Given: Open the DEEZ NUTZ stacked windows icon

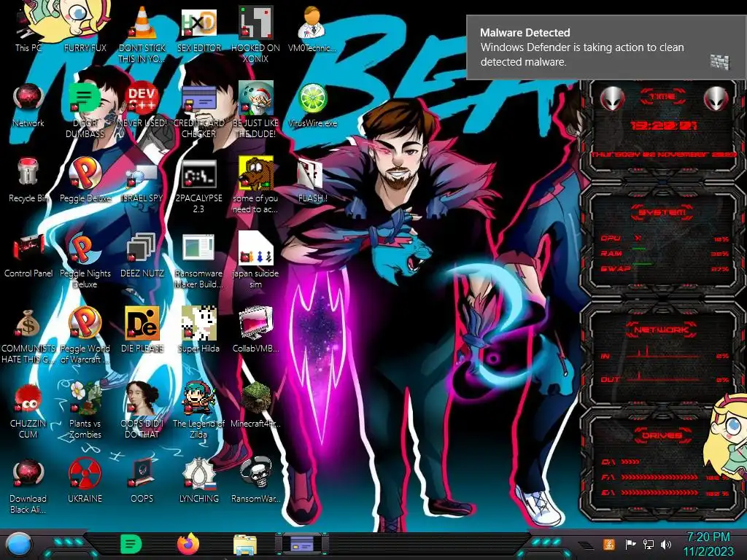Looking at the screenshot, I should 142,255.
